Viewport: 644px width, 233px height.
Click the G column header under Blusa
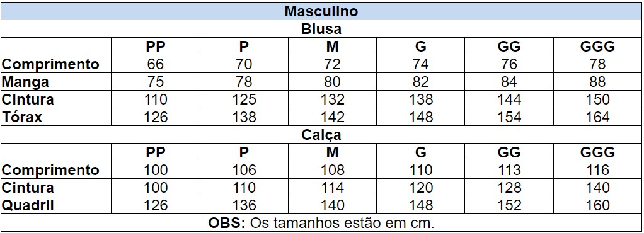[x=421, y=47]
